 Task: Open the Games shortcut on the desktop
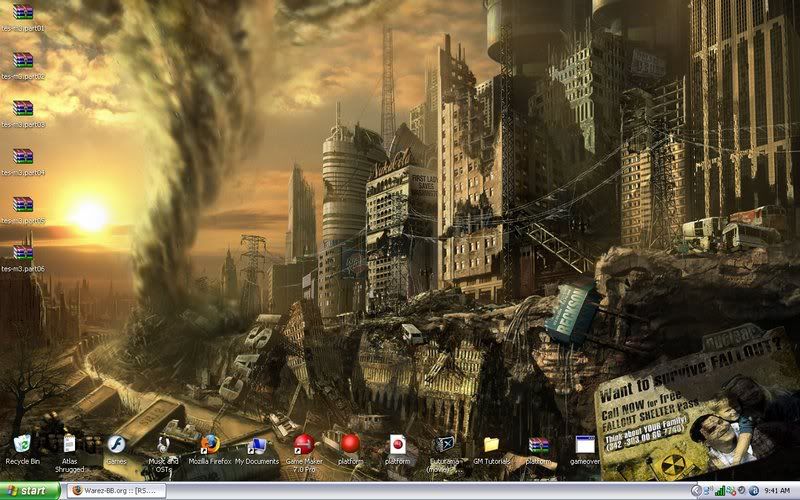116,443
